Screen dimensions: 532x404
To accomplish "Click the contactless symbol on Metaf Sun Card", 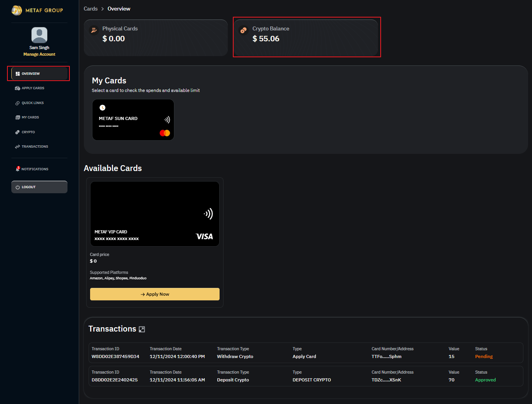I will pos(167,120).
